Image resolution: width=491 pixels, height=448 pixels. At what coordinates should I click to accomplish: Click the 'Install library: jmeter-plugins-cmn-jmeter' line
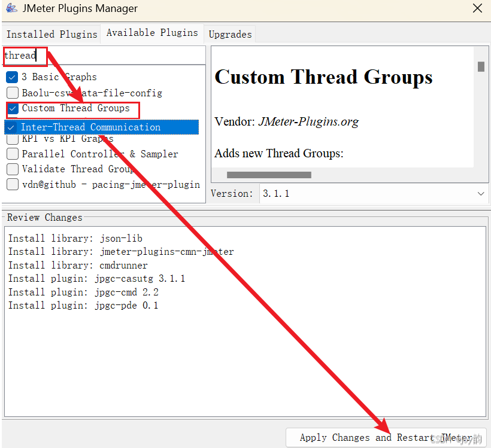[121, 252]
